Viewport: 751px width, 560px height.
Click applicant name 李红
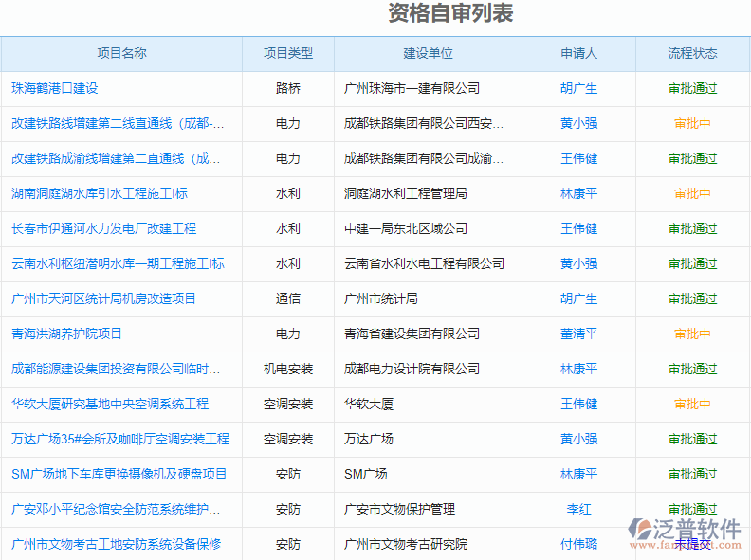click(578, 509)
